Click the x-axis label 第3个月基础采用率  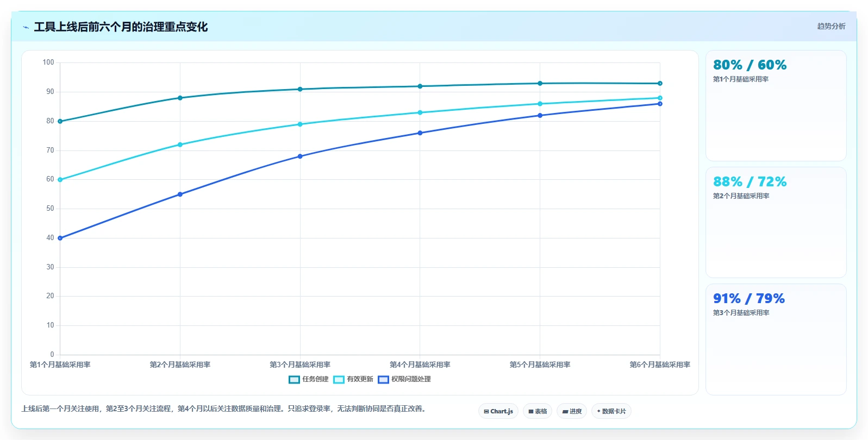pyautogui.click(x=300, y=364)
